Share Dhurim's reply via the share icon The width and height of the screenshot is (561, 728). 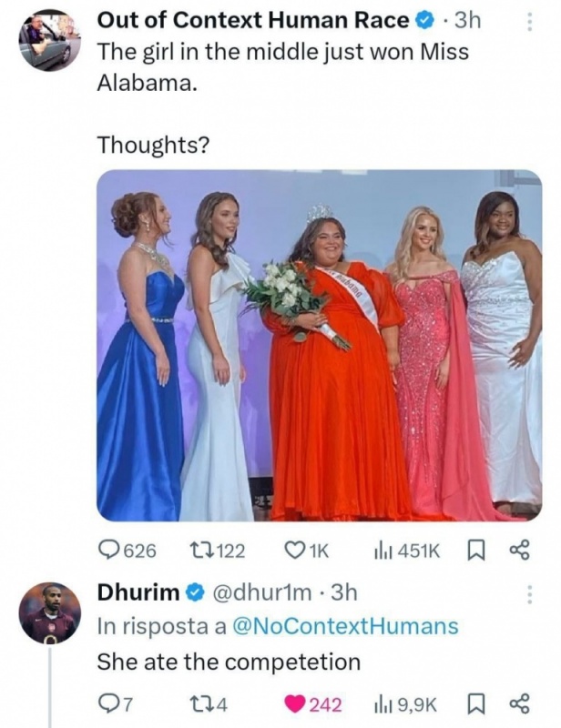520,704
